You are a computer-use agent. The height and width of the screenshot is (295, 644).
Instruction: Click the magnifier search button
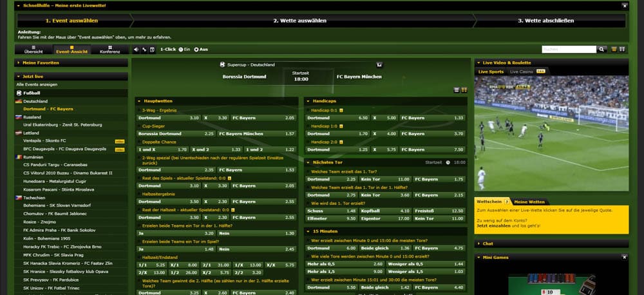pos(601,50)
